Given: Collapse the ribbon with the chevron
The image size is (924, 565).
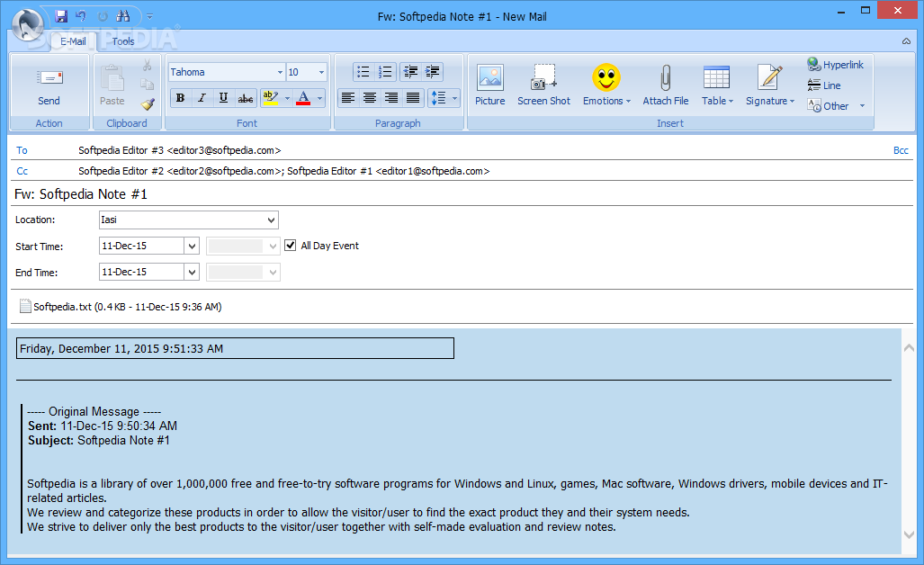Looking at the screenshot, I should coord(906,41).
